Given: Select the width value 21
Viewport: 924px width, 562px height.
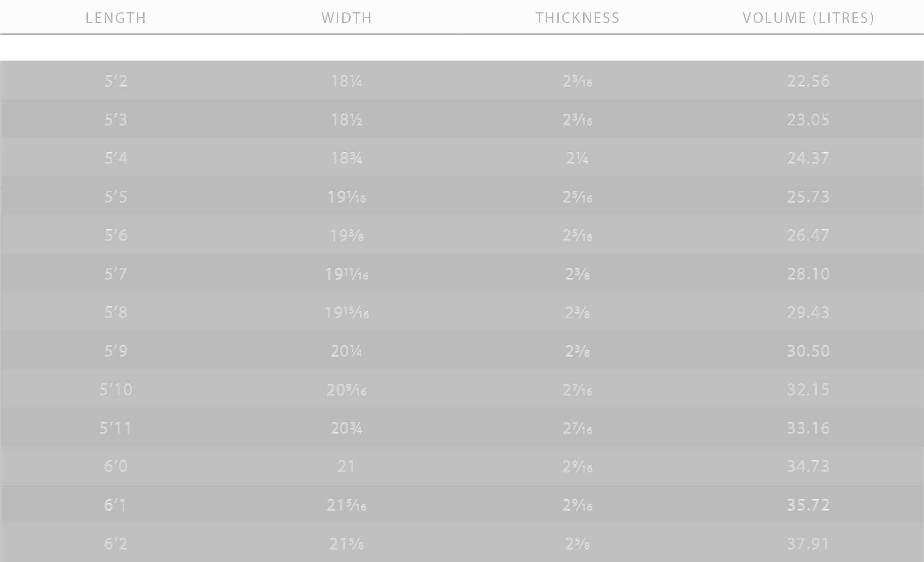Looking at the screenshot, I should [x=347, y=466].
